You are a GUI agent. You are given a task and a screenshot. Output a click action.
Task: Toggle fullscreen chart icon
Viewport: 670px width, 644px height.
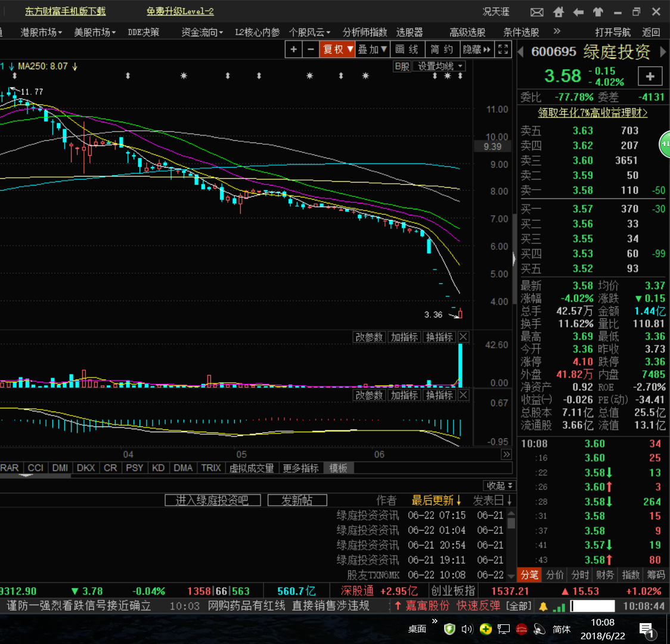tap(503, 49)
